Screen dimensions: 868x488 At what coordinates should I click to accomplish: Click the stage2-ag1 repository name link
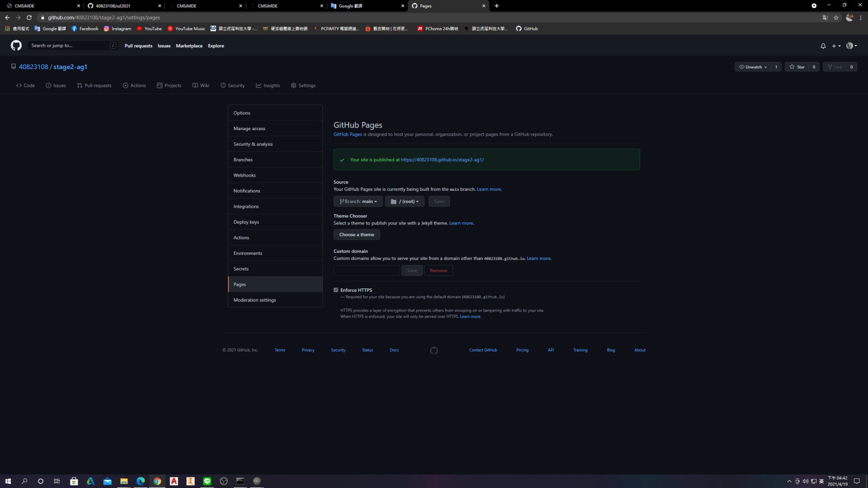pos(70,67)
